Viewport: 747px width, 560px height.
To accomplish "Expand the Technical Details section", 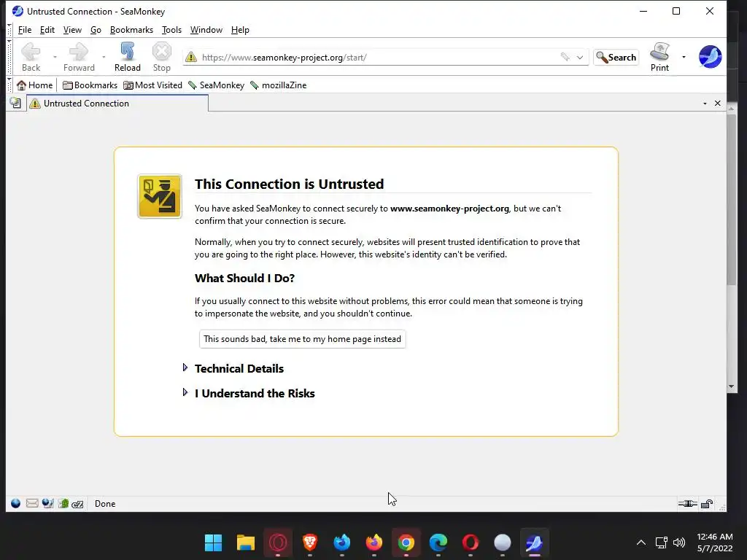I will 239,368.
